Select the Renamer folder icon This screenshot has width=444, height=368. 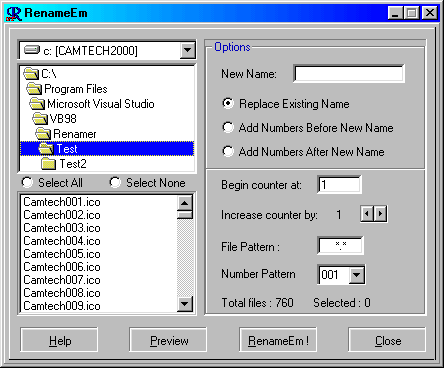pyautogui.click(x=43, y=134)
